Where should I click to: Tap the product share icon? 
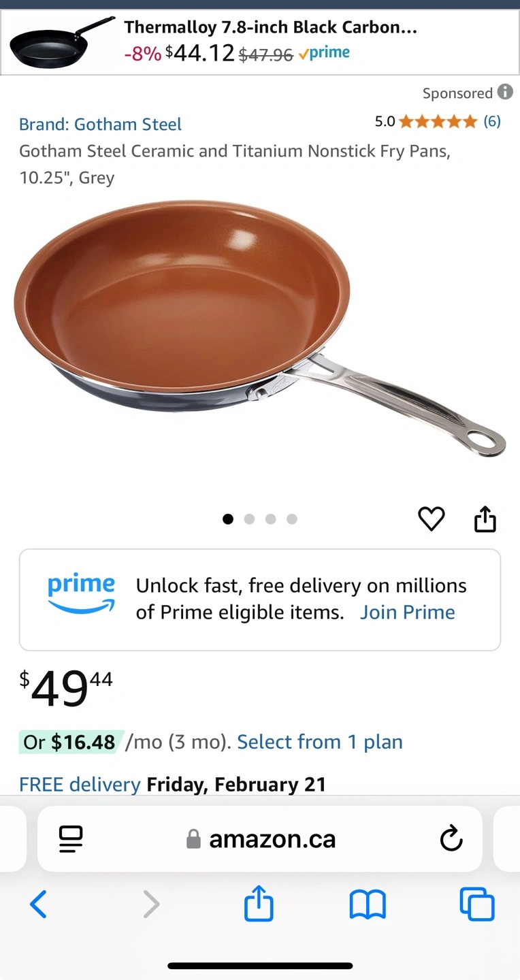tap(485, 519)
